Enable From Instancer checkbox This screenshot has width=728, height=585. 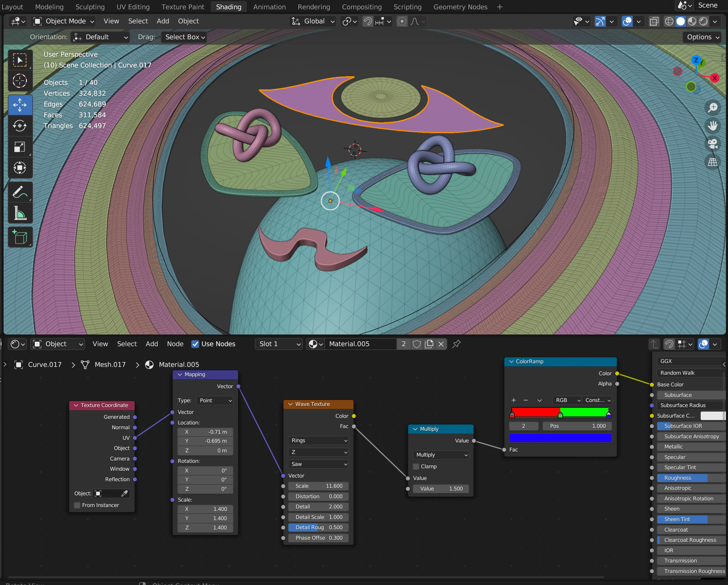(77, 505)
